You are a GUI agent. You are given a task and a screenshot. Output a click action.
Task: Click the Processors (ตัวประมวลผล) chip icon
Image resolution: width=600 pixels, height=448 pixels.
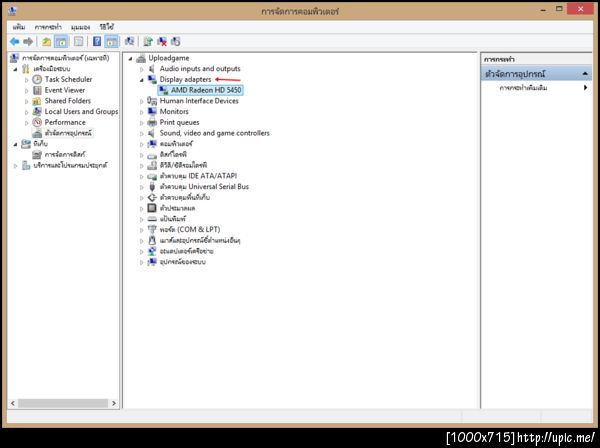point(152,208)
